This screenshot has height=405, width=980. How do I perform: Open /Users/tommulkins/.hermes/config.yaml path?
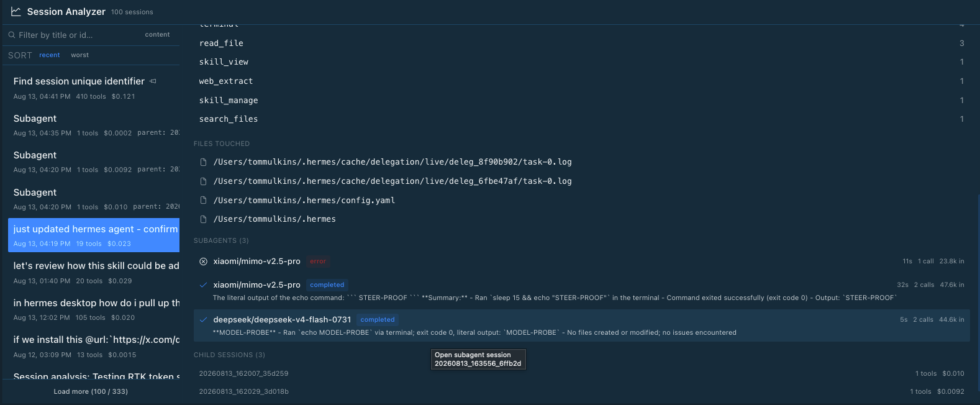pos(304,201)
